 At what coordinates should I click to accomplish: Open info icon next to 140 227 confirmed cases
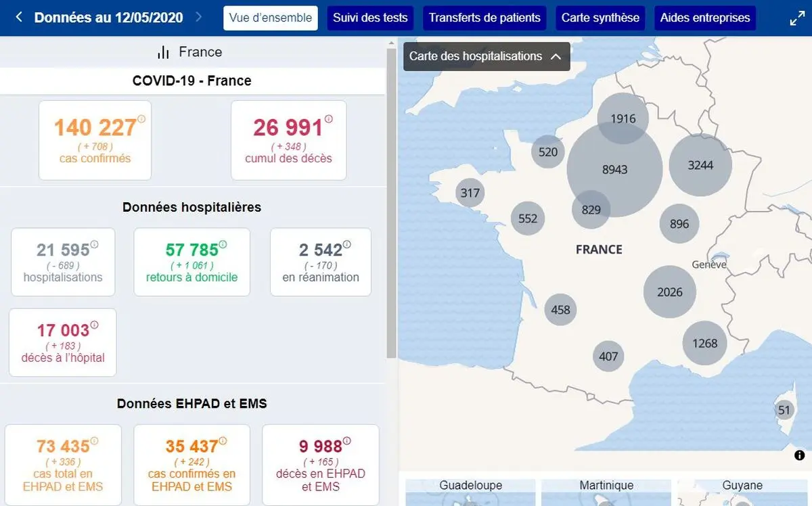point(141,119)
